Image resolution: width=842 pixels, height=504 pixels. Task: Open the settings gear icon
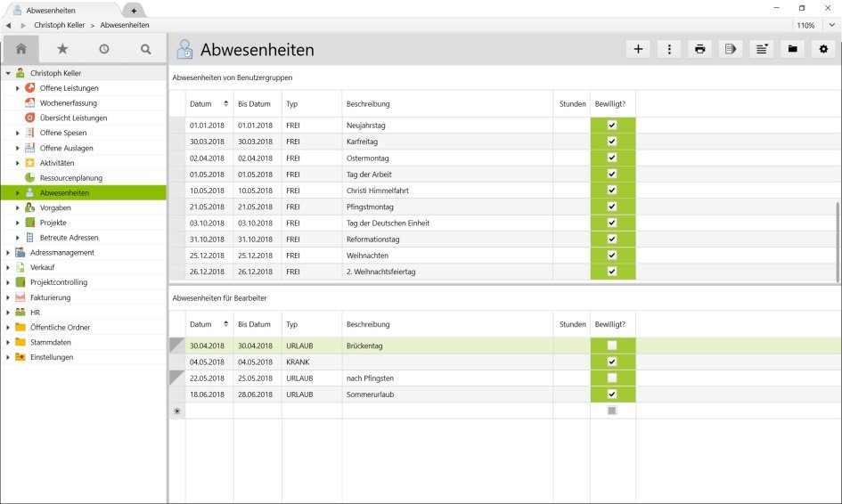tap(823, 50)
